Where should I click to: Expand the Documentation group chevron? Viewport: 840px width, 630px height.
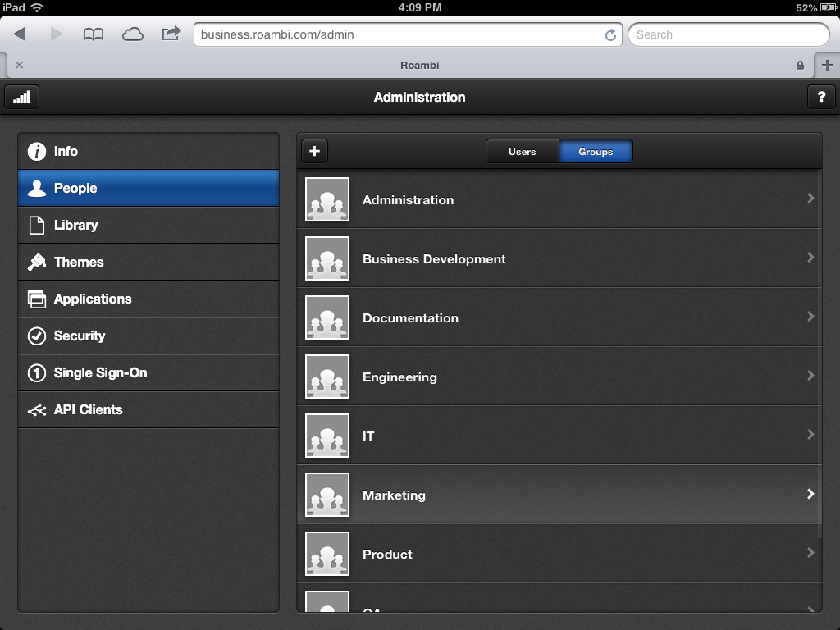(x=810, y=317)
